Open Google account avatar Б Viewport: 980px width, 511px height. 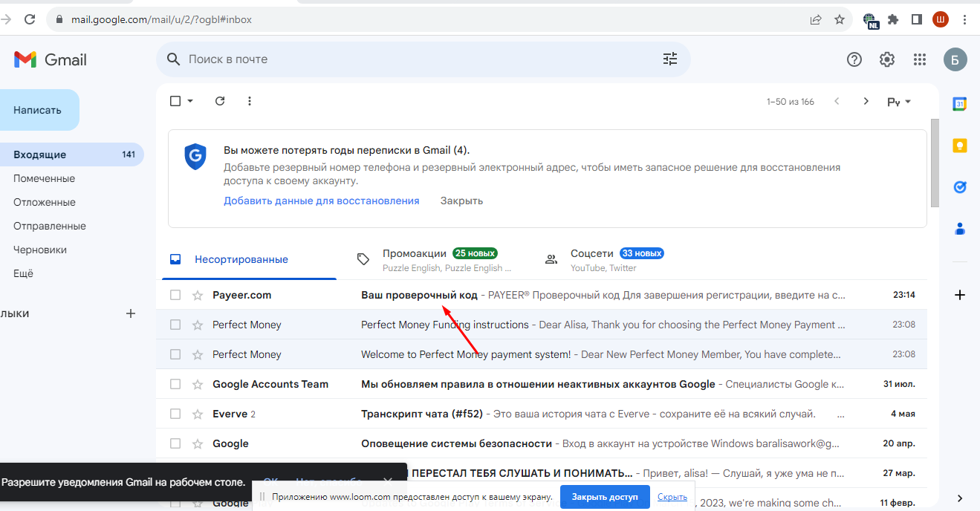[x=955, y=60]
